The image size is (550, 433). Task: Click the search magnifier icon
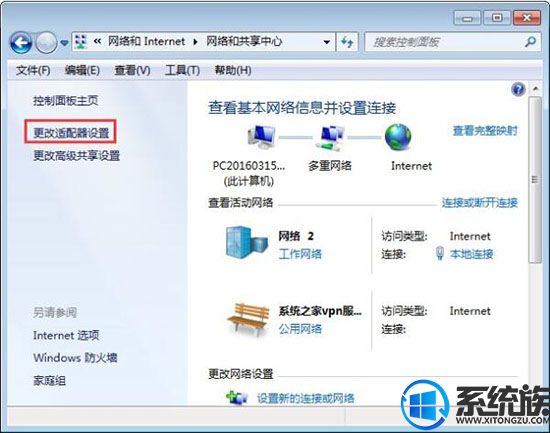[x=530, y=42]
